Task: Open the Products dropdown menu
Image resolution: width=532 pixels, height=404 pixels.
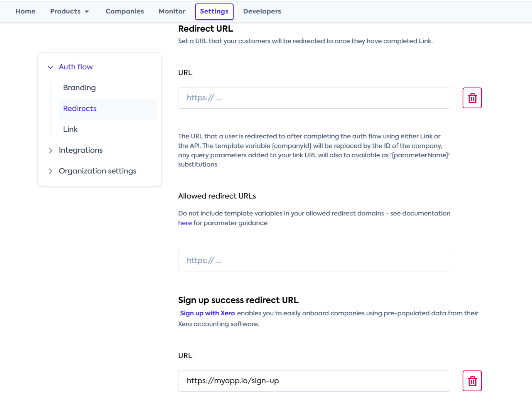Action: point(70,11)
